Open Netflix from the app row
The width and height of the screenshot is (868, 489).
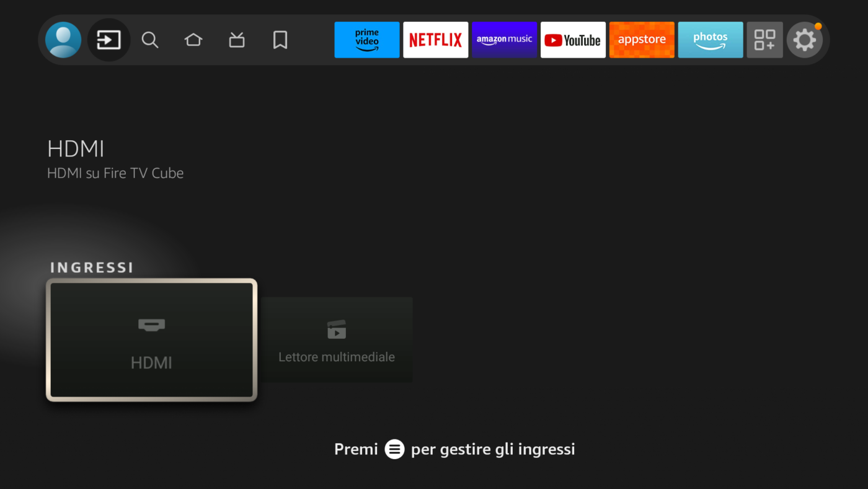click(435, 40)
